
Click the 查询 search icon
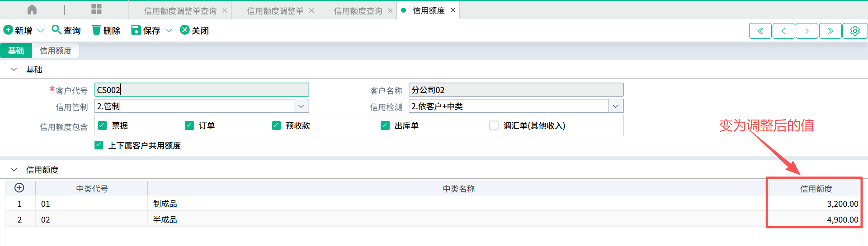[x=57, y=30]
